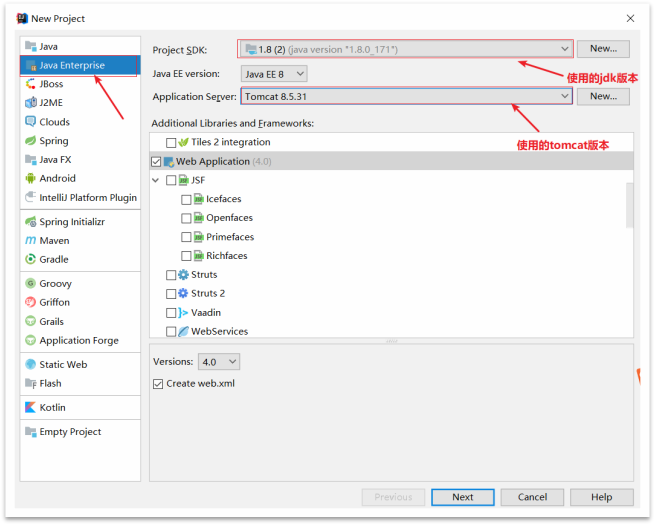
Task: Open the Help button
Action: [x=602, y=497]
